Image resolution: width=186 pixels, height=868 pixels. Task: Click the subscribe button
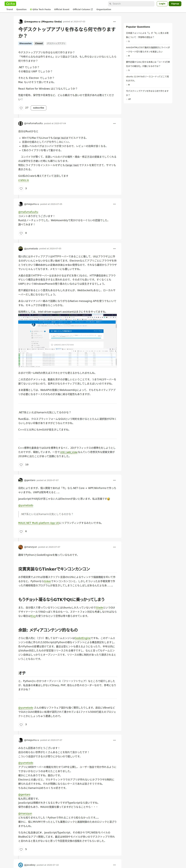(39, 108)
